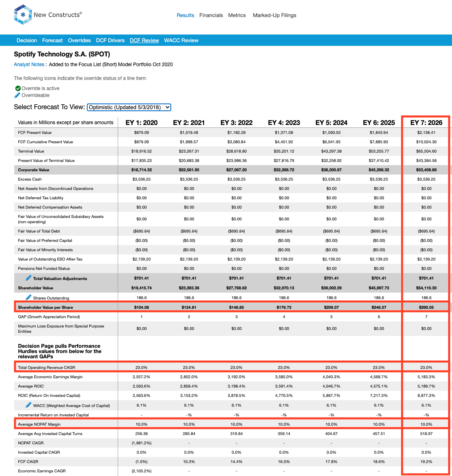
Task: Switch to the DCF Review tab
Action: pyautogui.click(x=144, y=40)
